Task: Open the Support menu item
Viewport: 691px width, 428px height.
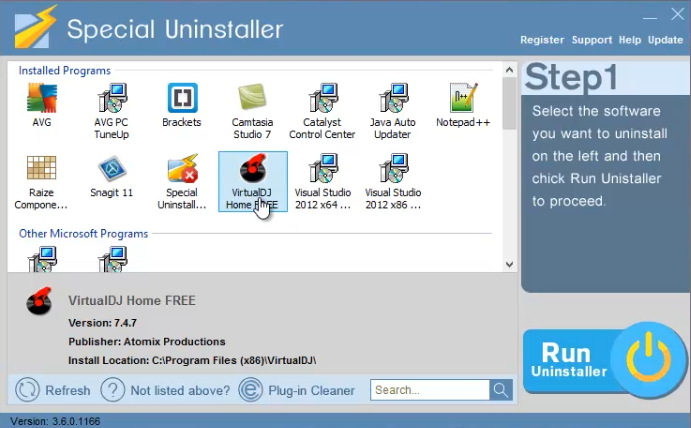Action: point(592,40)
